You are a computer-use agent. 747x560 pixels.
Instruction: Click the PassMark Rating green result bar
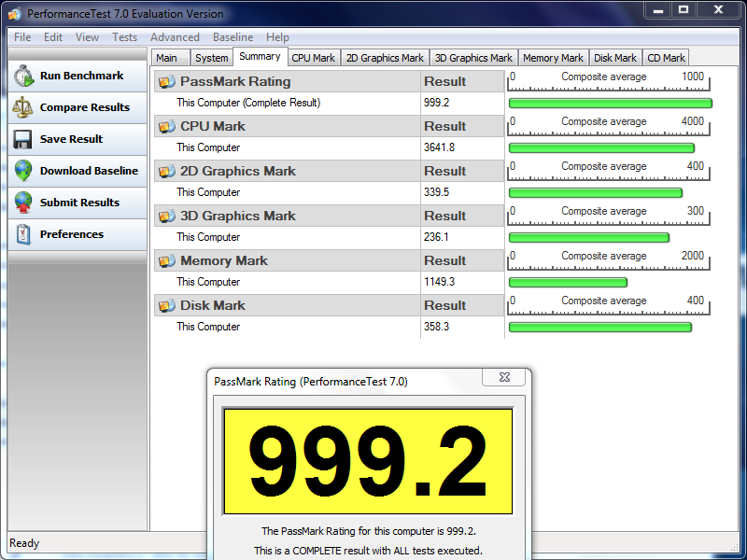coord(611,103)
